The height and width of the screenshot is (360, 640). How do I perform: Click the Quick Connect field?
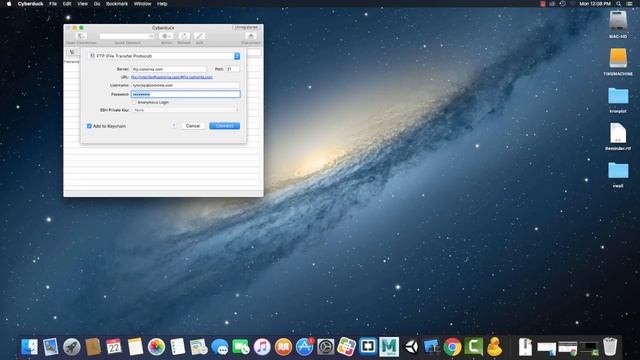pos(127,36)
